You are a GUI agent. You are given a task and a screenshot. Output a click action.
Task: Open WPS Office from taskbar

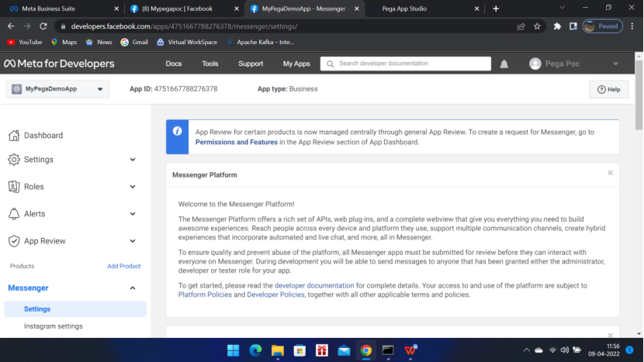[410, 350]
